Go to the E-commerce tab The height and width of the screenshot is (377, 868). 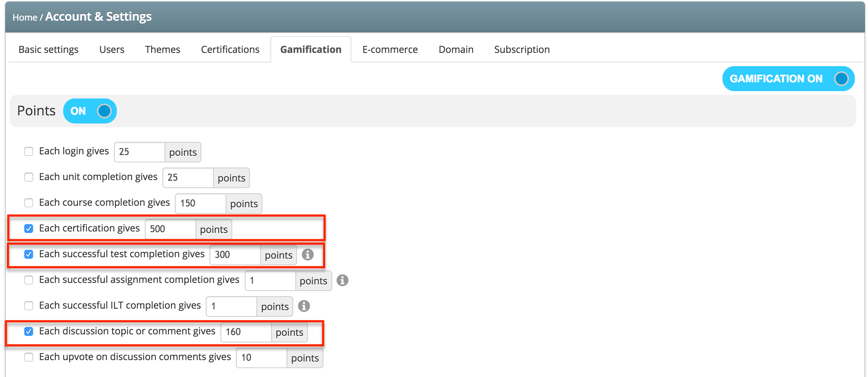[390, 50]
